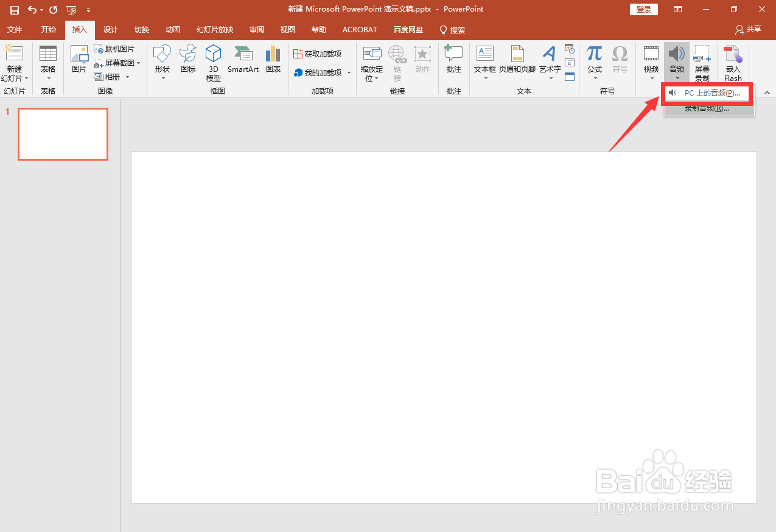Screen dimensions: 776x532
Task: Click 获取加载项 (Get Add-ins)
Action: point(317,54)
